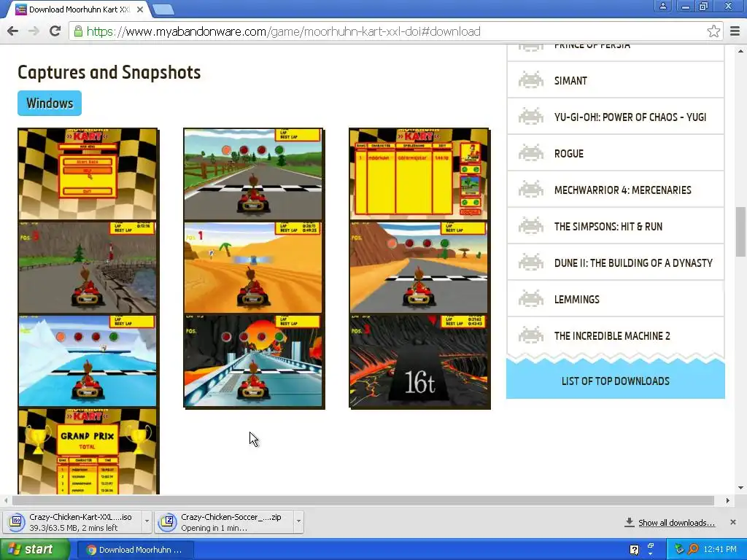Open the lava track 16t screenshot

pyautogui.click(x=419, y=361)
